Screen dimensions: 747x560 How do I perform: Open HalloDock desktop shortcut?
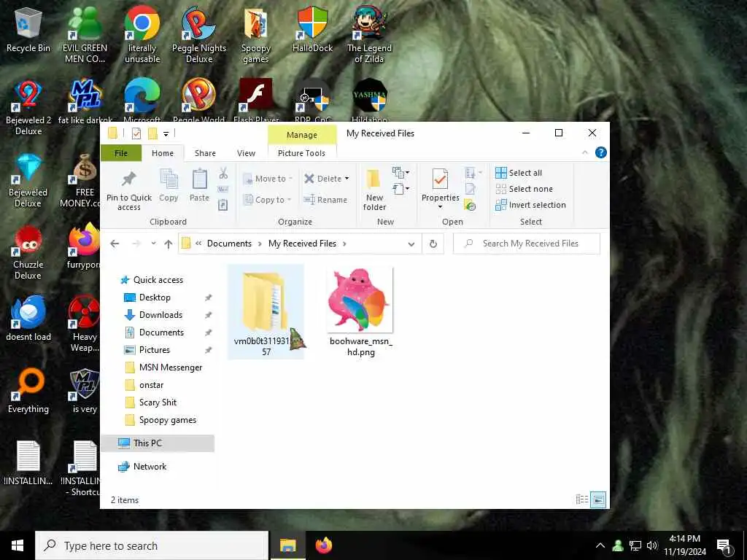[312, 30]
